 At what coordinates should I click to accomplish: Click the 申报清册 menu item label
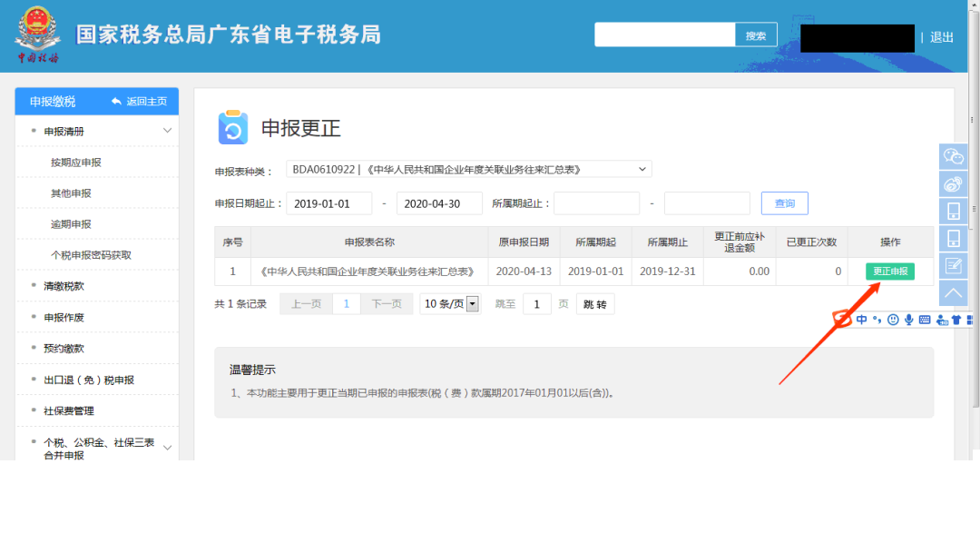(x=64, y=132)
